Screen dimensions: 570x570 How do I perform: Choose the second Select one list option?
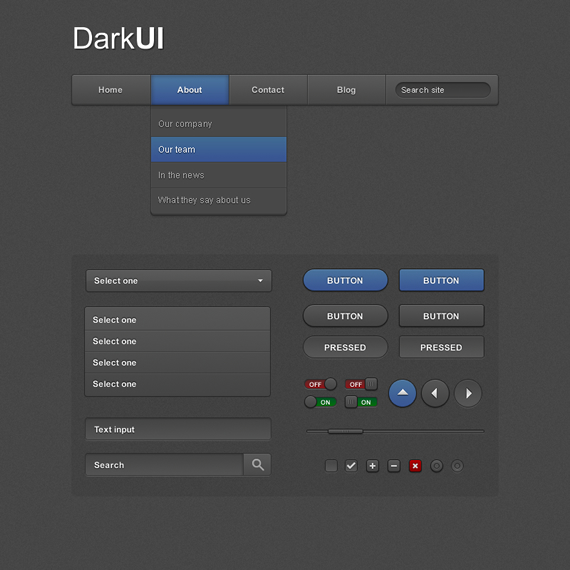(x=177, y=341)
